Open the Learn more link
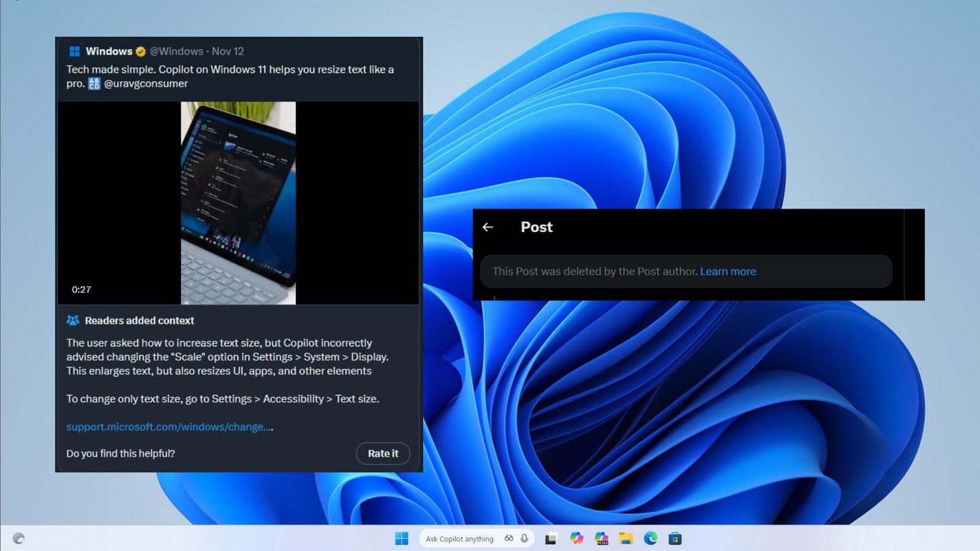This screenshot has width=980, height=551. (728, 271)
